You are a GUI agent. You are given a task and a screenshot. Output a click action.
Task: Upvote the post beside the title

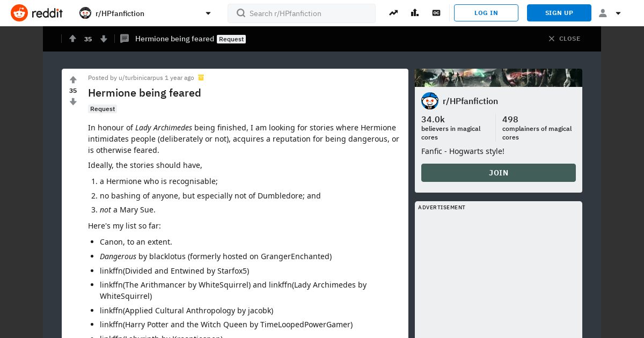(x=73, y=80)
